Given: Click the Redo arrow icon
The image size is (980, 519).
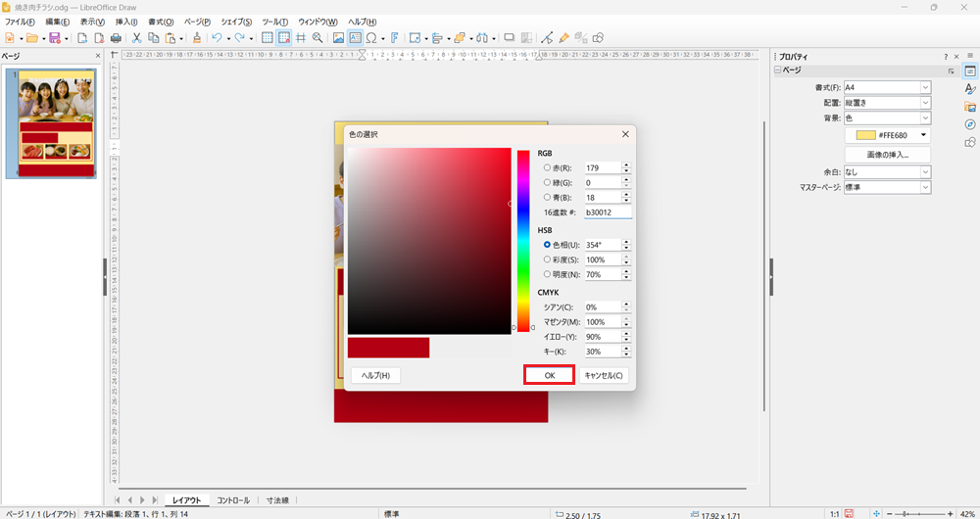Looking at the screenshot, I should (239, 38).
